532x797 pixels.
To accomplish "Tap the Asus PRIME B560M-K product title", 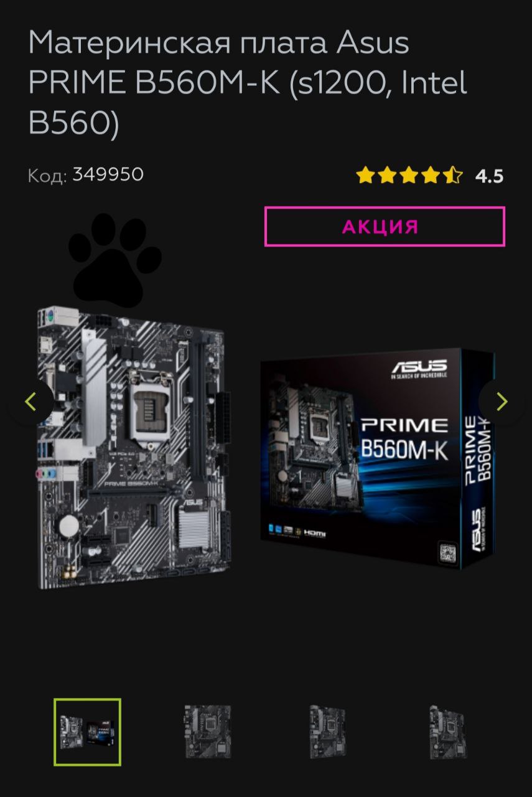I will tap(248, 83).
